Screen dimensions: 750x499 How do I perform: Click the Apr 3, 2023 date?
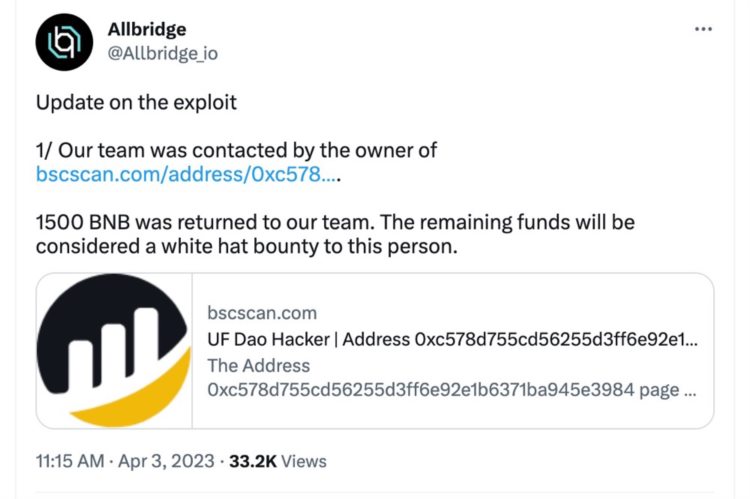point(169,461)
